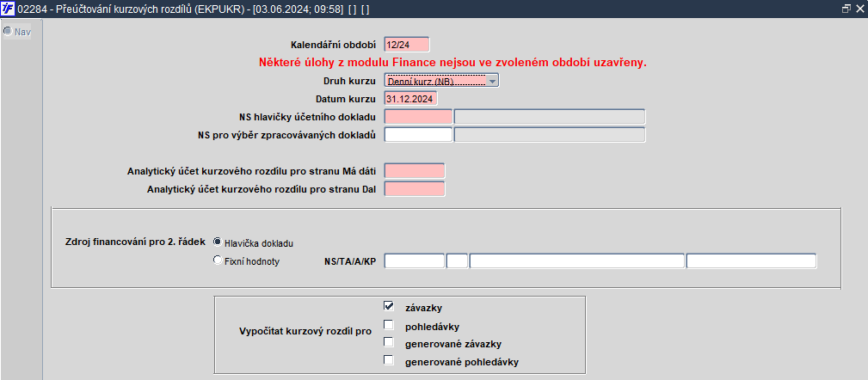Click the restore window button in title bar
This screenshot has width=868, height=380.
click(x=846, y=9)
